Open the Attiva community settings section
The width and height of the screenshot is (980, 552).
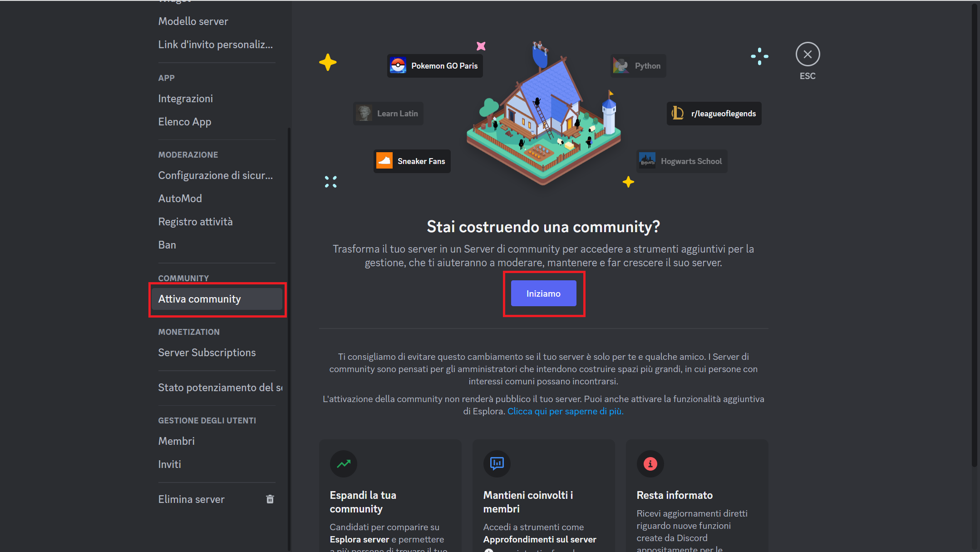tap(200, 299)
